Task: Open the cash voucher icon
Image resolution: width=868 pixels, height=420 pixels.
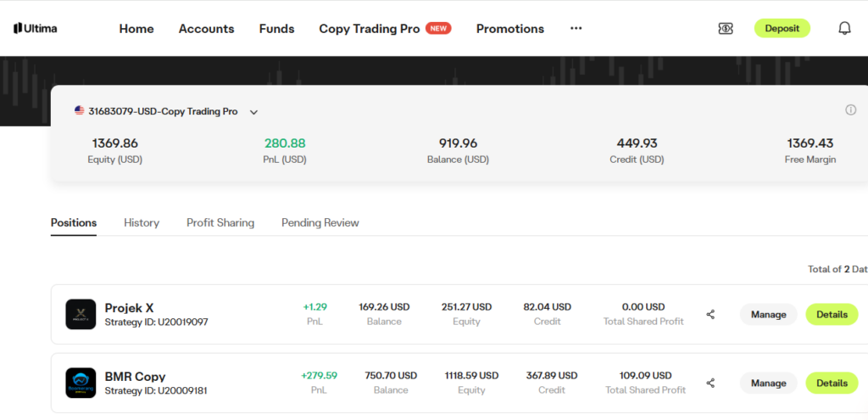Action: [726, 28]
